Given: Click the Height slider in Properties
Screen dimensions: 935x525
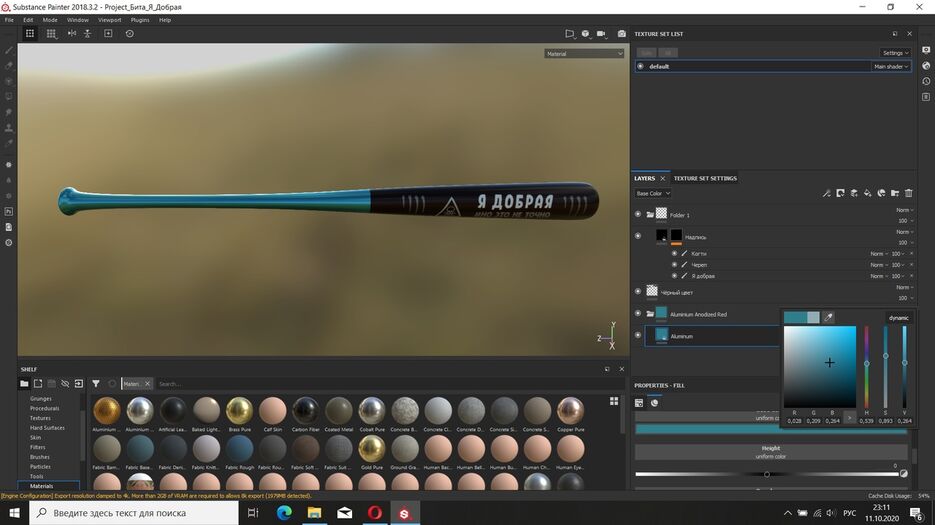Looking at the screenshot, I should tap(767, 474).
